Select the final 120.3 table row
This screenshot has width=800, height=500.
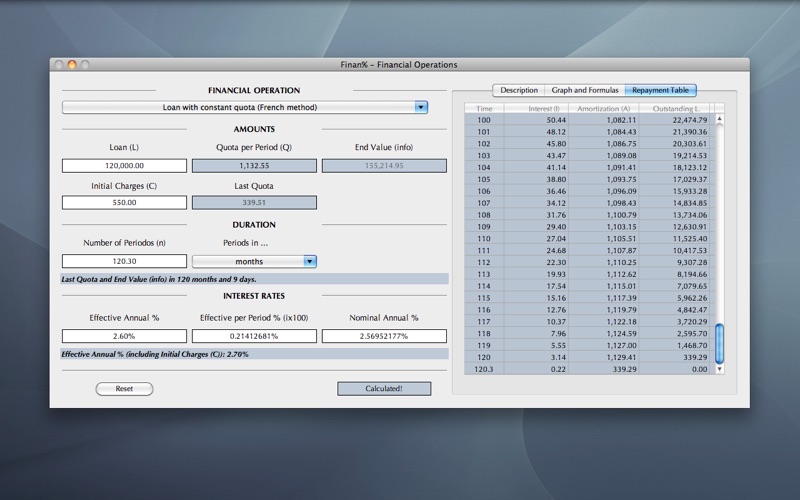coord(589,369)
